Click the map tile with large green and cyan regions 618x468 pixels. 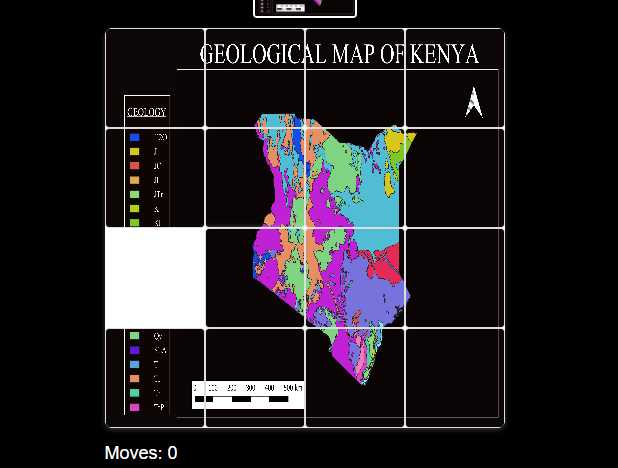(355, 178)
